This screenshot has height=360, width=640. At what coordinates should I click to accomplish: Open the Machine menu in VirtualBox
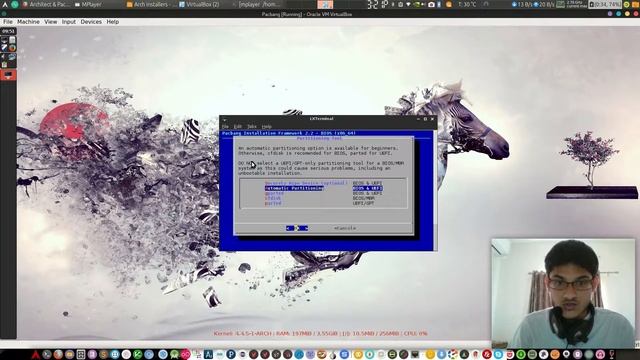tap(28, 22)
